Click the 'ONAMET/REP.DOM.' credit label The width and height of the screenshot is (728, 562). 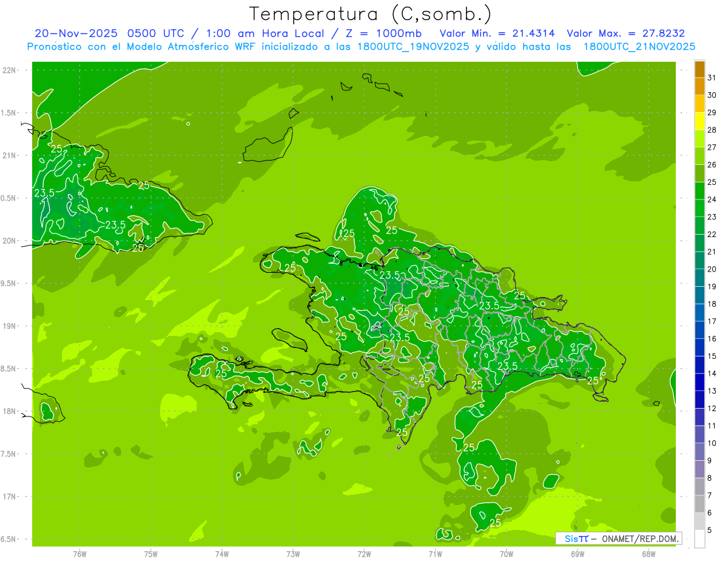(x=640, y=538)
